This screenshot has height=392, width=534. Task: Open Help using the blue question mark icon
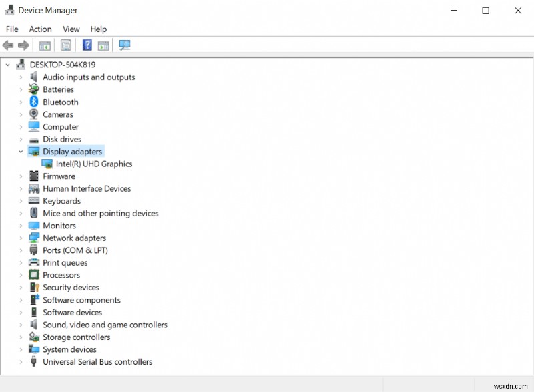point(88,45)
